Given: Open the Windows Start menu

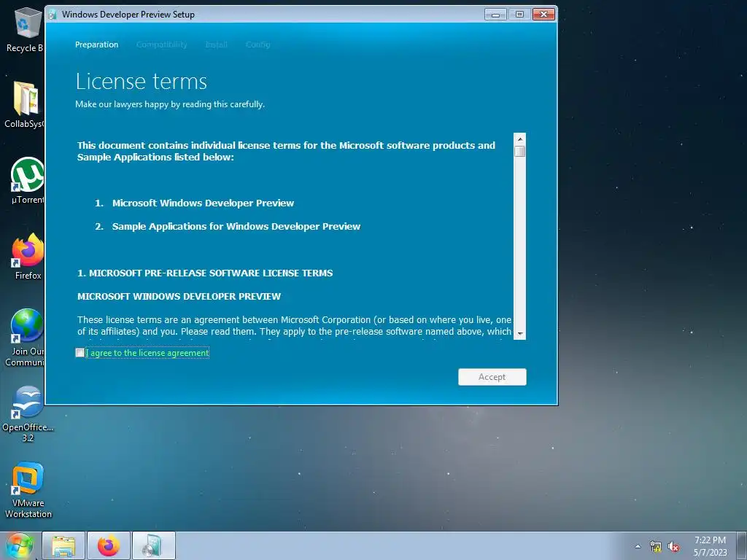Looking at the screenshot, I should point(19,545).
